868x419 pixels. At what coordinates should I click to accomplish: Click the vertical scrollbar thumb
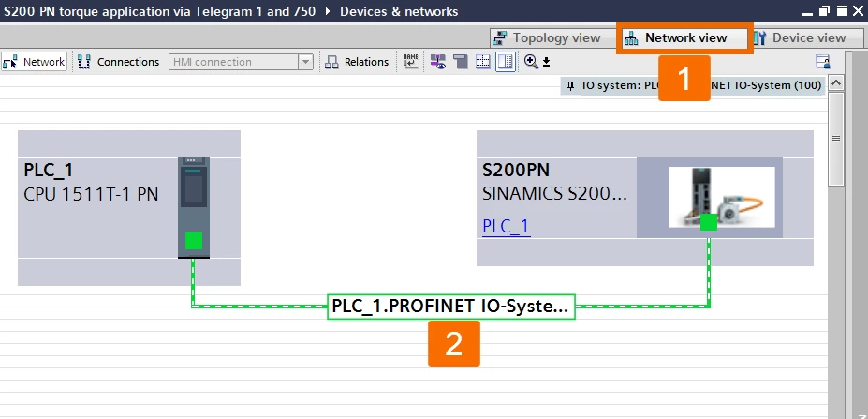click(836, 139)
